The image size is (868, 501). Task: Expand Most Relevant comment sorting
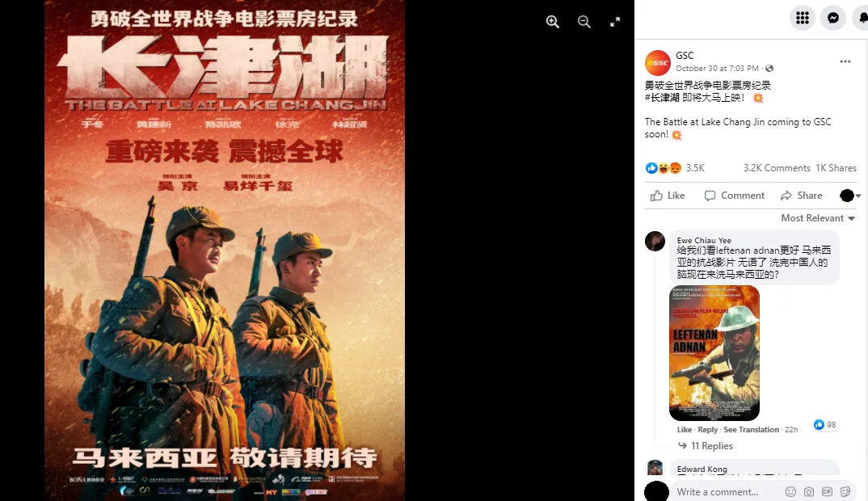tap(818, 218)
